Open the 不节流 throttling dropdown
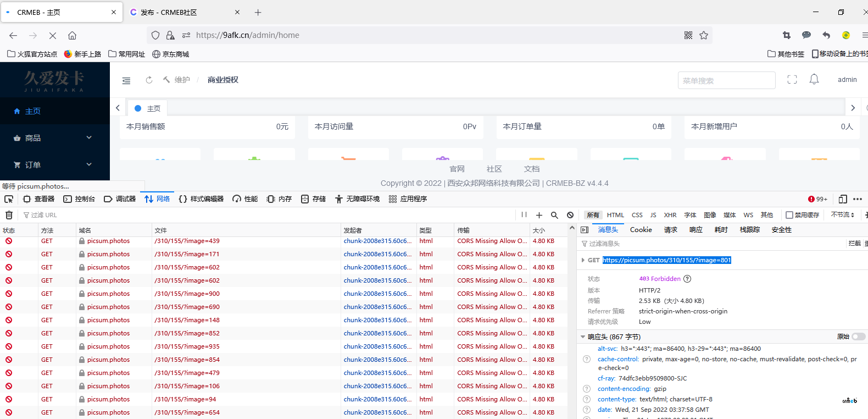 [x=843, y=215]
